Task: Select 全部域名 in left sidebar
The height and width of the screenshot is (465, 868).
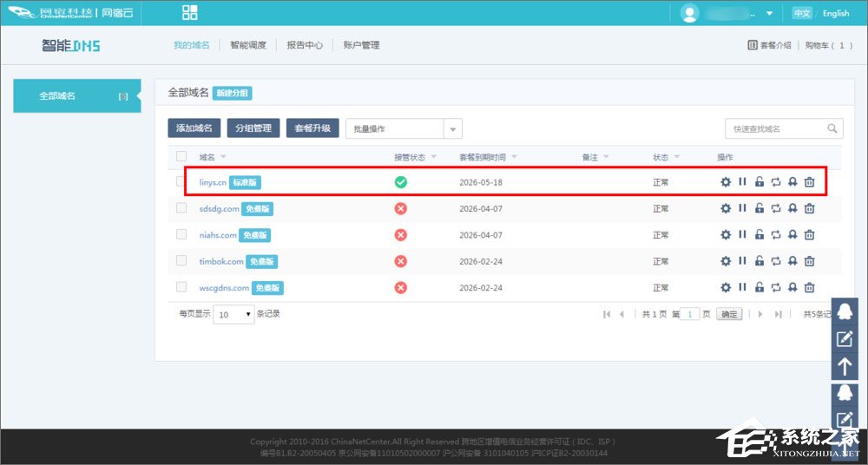Action: tap(77, 95)
